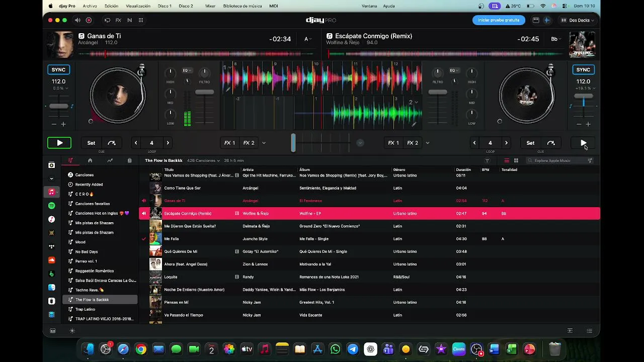Open the key A dropdown on deck 1

tap(307, 39)
